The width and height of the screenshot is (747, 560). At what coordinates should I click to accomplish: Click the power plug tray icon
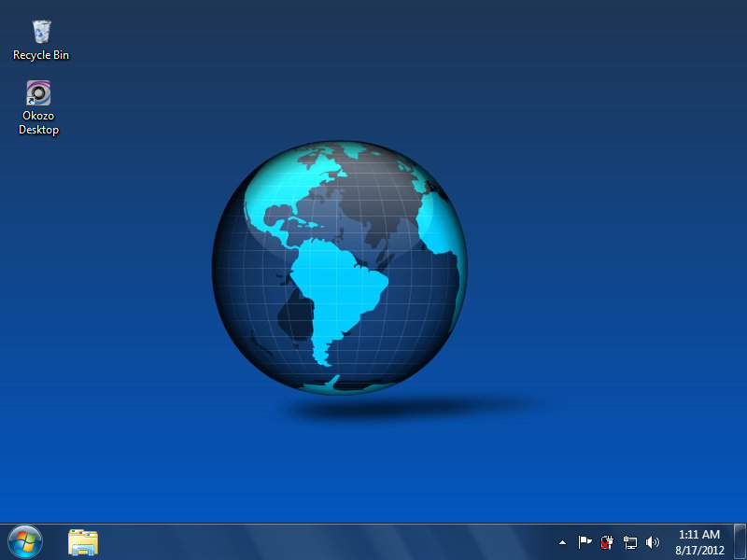(607, 542)
